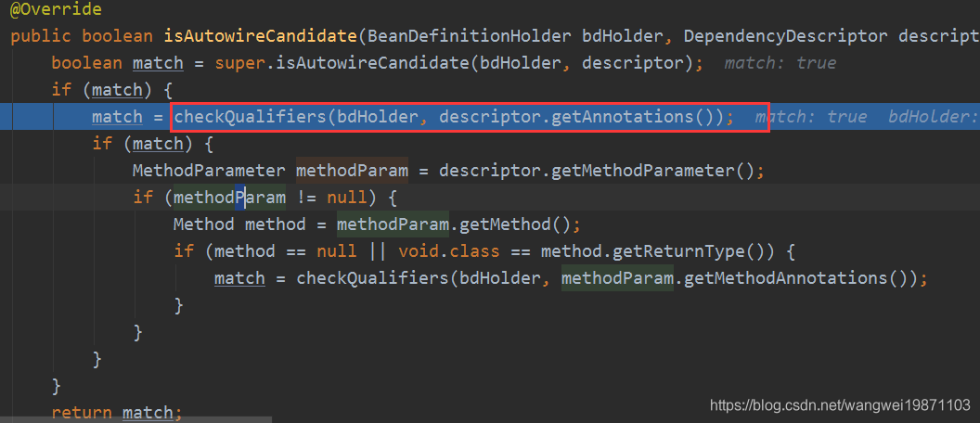Click the isAutowireCandidate method name in the signature
The image size is (980, 423).
pos(262,36)
